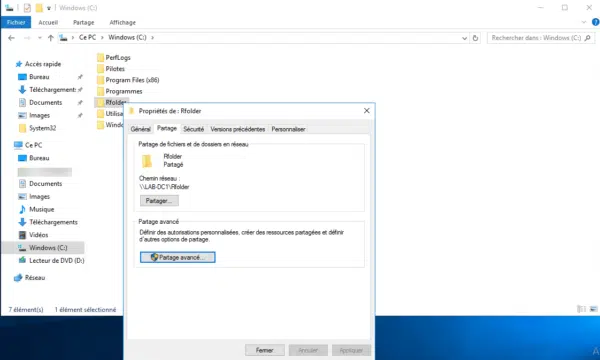
Task: Click the back navigation arrow
Action: (x=11, y=38)
